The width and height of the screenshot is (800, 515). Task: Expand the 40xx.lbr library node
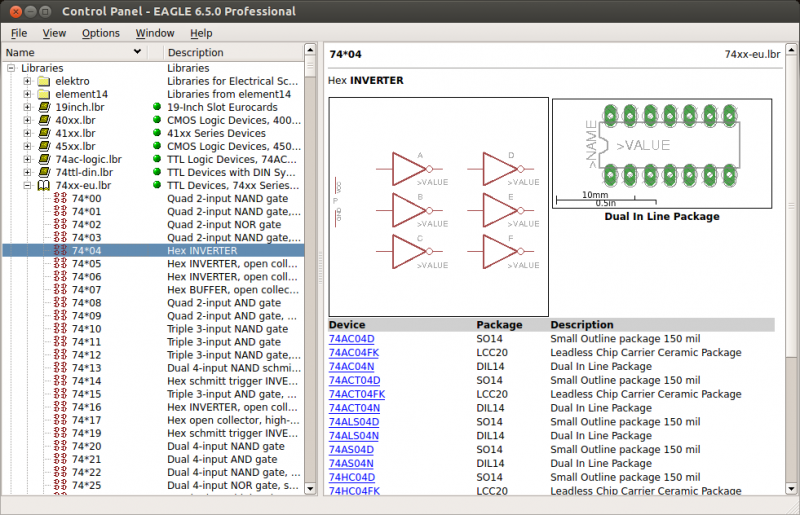(x=27, y=120)
